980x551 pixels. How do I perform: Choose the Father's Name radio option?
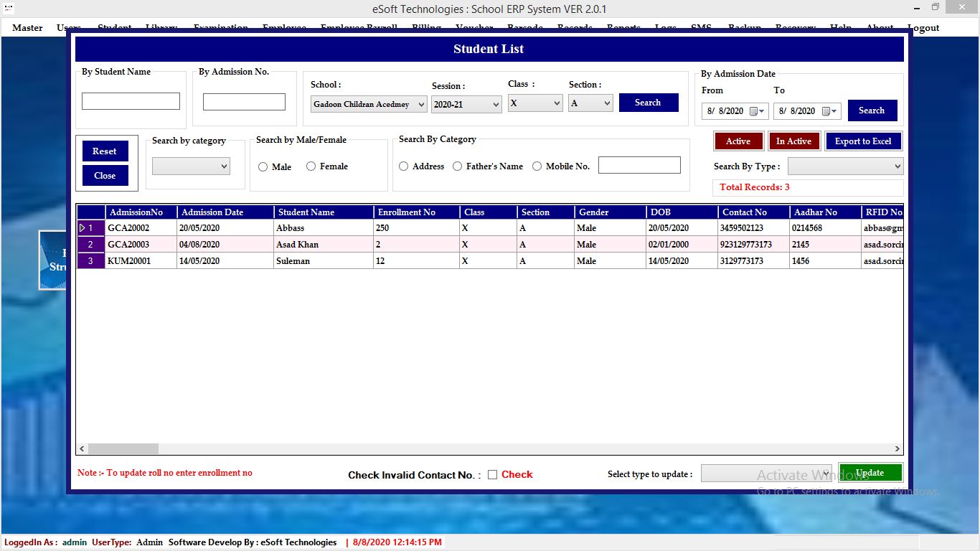pyautogui.click(x=458, y=166)
